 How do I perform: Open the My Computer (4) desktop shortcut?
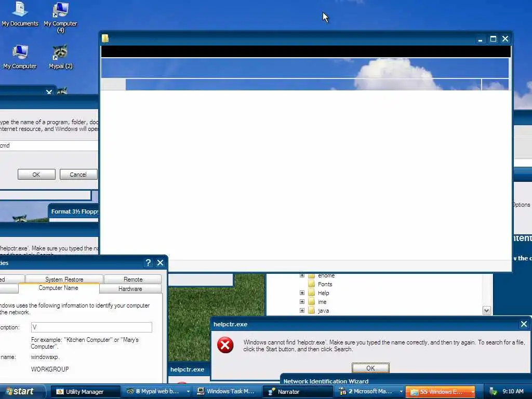click(60, 17)
